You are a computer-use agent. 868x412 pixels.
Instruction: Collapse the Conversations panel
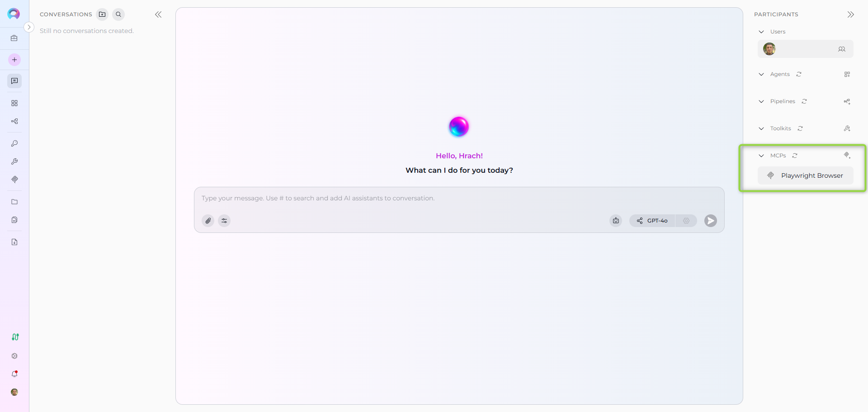tap(158, 14)
